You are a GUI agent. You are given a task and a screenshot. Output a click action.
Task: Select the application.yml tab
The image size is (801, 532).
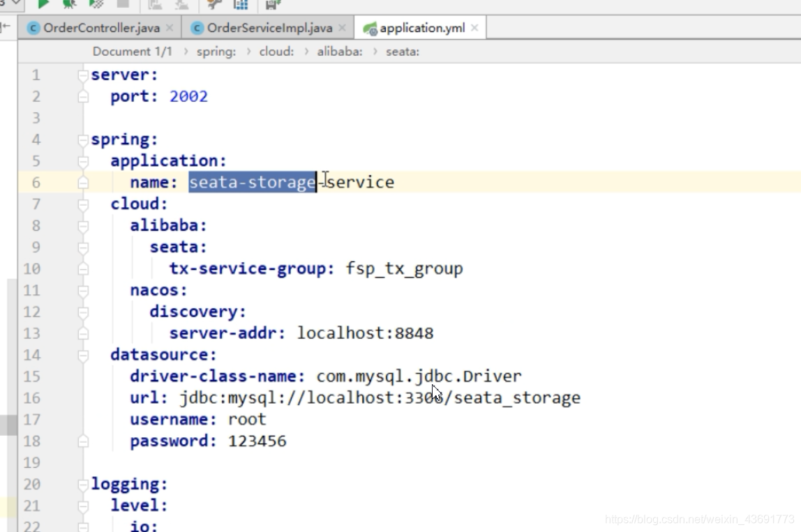[420, 28]
